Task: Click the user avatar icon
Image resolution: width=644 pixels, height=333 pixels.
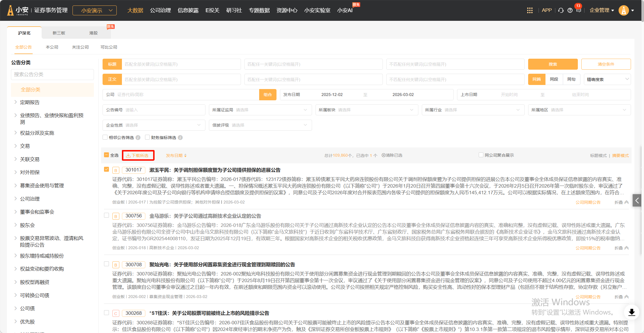Action: pos(623,10)
